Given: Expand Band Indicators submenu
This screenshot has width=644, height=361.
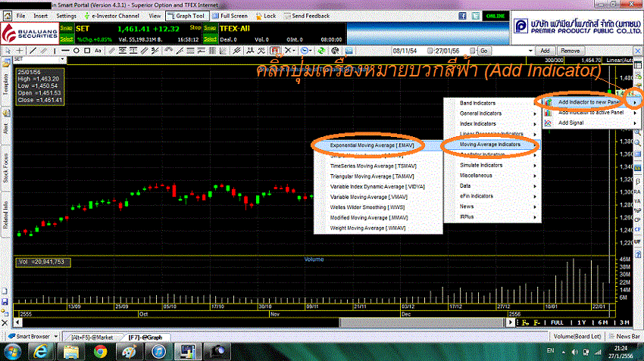Looking at the screenshot, I should click(x=492, y=104).
